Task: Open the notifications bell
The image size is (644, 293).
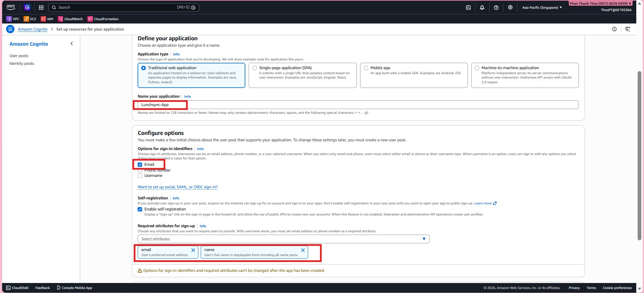Action: click(x=482, y=7)
